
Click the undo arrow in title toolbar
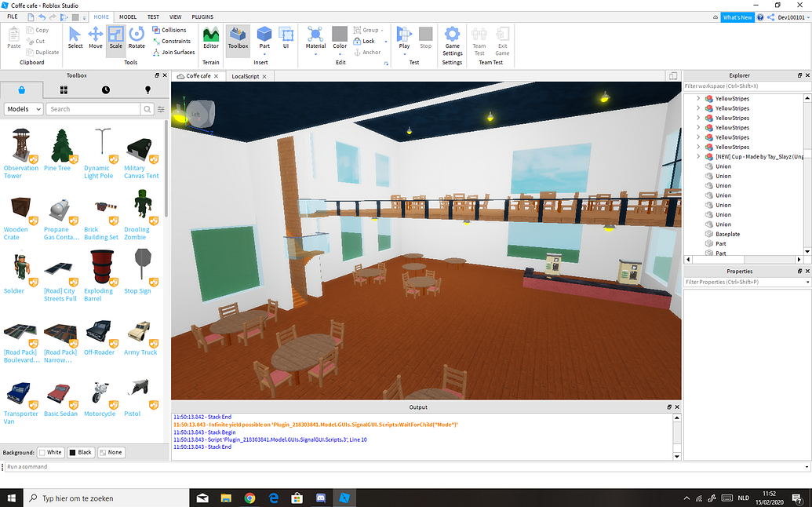click(x=42, y=17)
